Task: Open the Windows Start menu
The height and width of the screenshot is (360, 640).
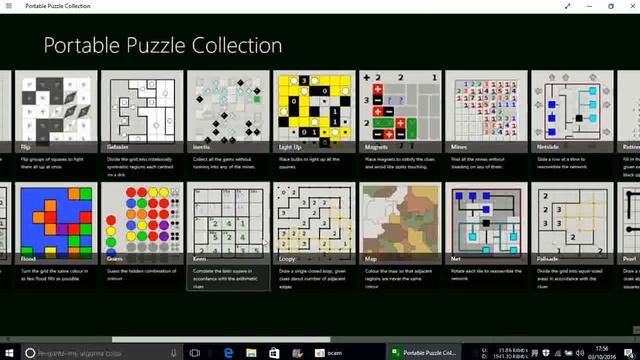Action: pos(9,353)
